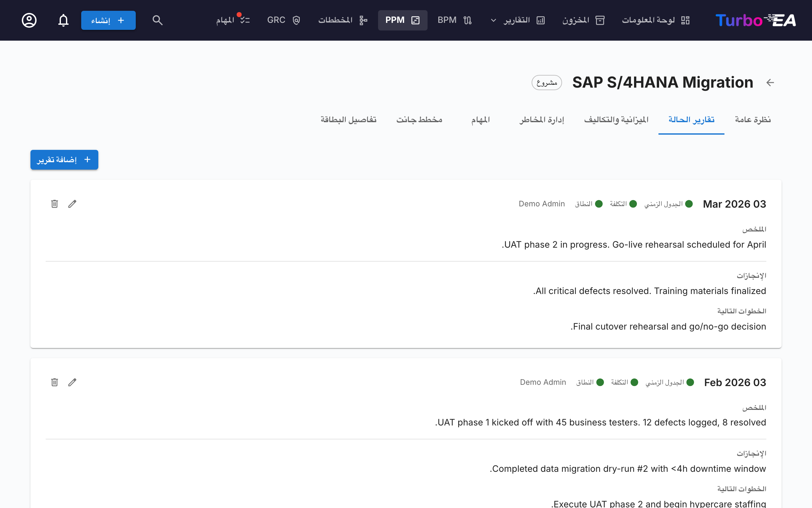Click the Completed data migration dry-run text
The image size is (812, 508).
[628, 469]
